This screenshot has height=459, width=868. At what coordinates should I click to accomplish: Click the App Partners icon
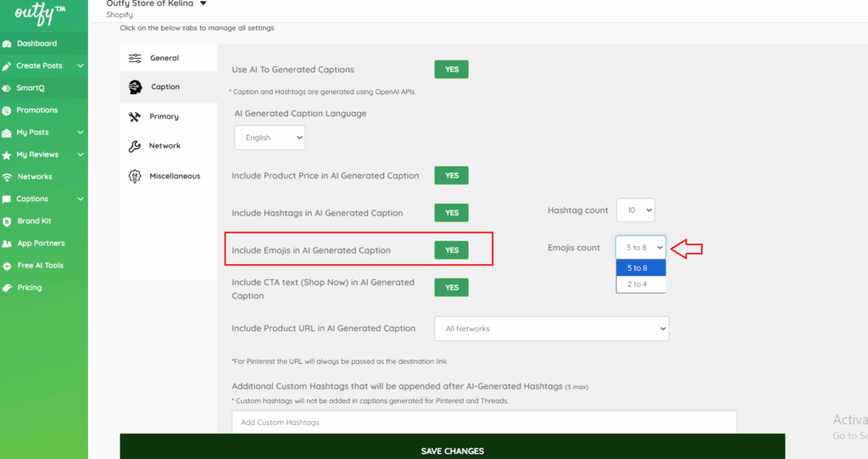8,243
